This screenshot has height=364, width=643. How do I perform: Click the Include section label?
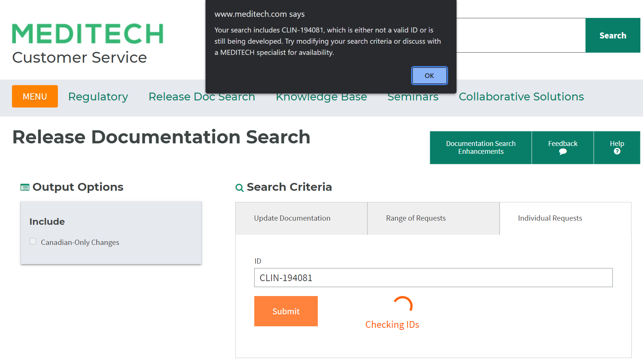47,222
